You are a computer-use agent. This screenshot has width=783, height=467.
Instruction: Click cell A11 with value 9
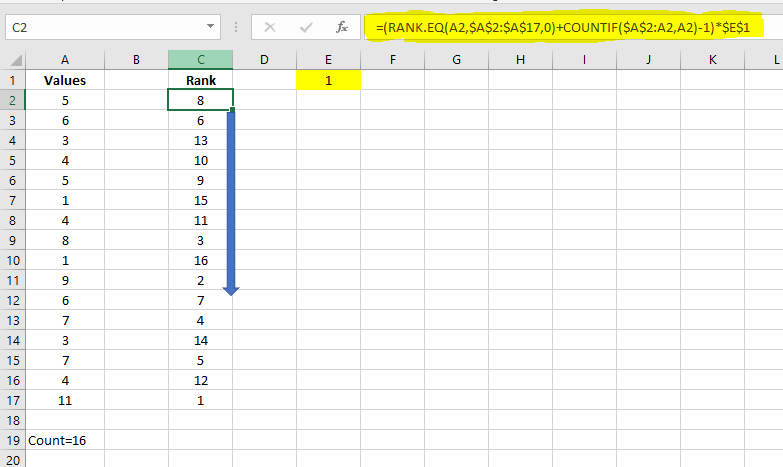[x=65, y=280]
